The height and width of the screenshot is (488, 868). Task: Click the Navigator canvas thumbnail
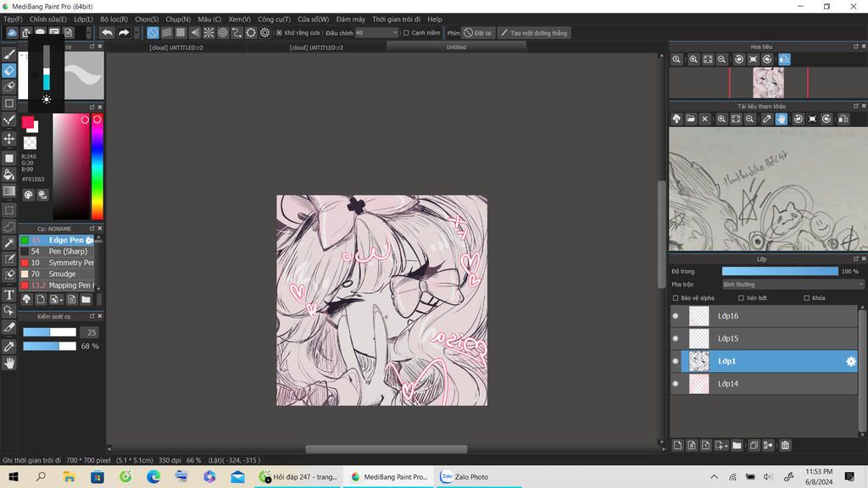coord(768,83)
